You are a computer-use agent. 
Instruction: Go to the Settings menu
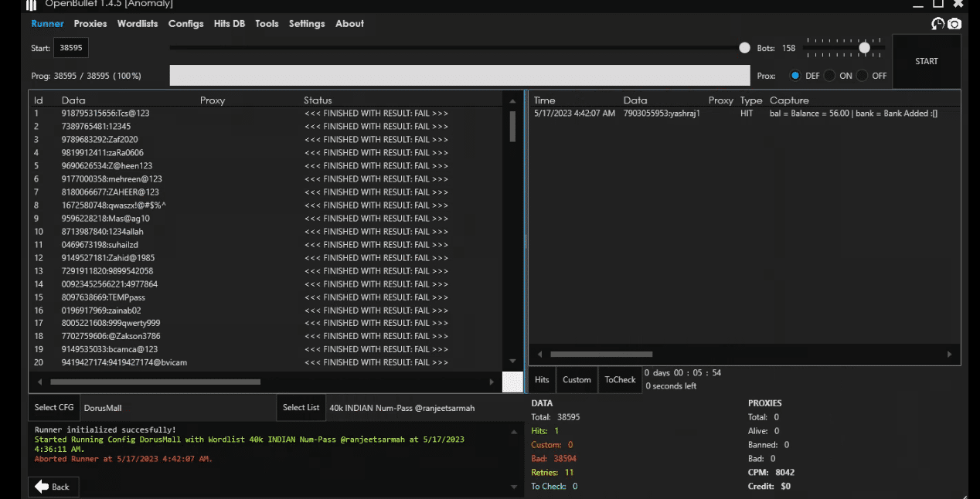pos(307,24)
